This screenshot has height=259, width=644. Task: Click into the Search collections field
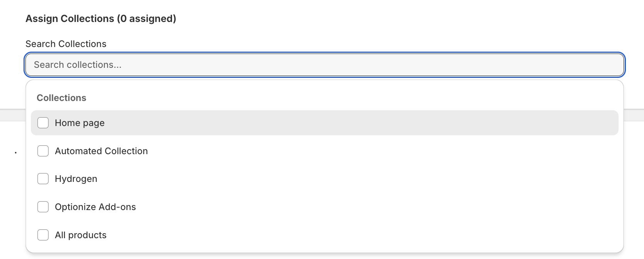[x=324, y=65]
